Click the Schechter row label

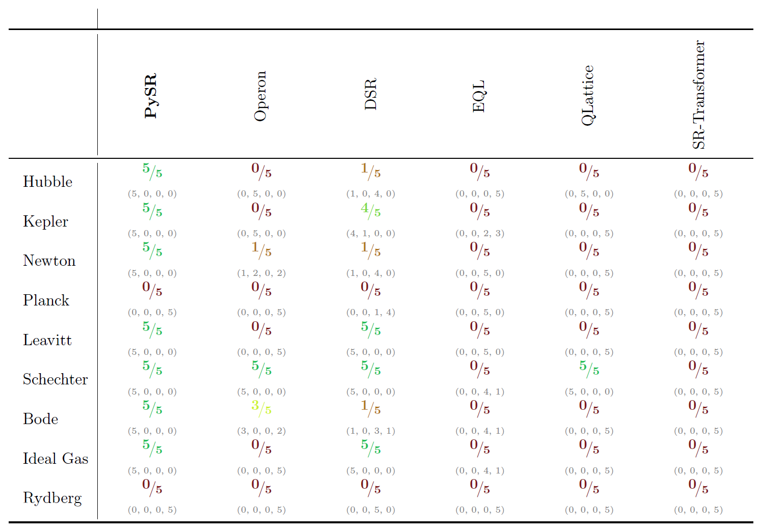56,379
